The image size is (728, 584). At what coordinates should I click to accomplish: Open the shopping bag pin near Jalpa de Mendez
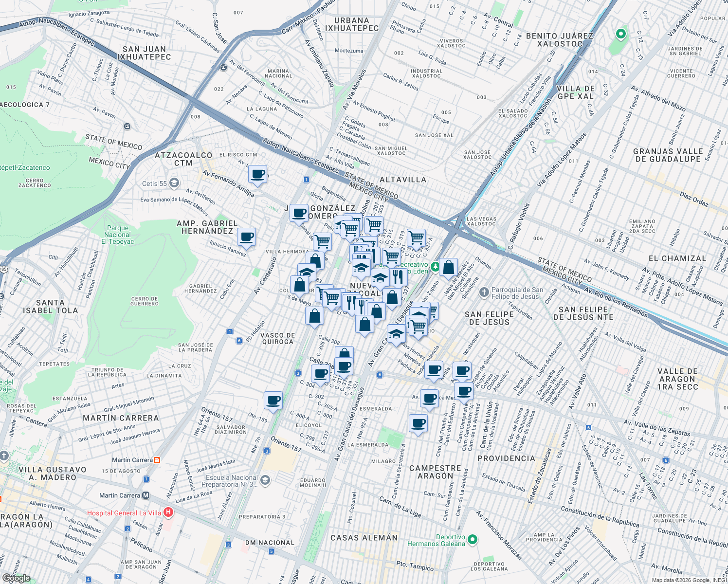(x=449, y=268)
